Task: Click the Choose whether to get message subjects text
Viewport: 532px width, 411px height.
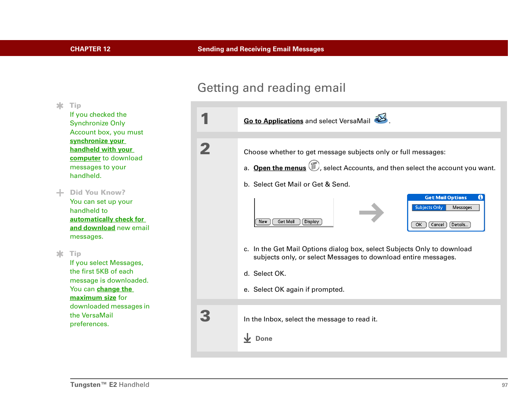Action: tap(345, 152)
